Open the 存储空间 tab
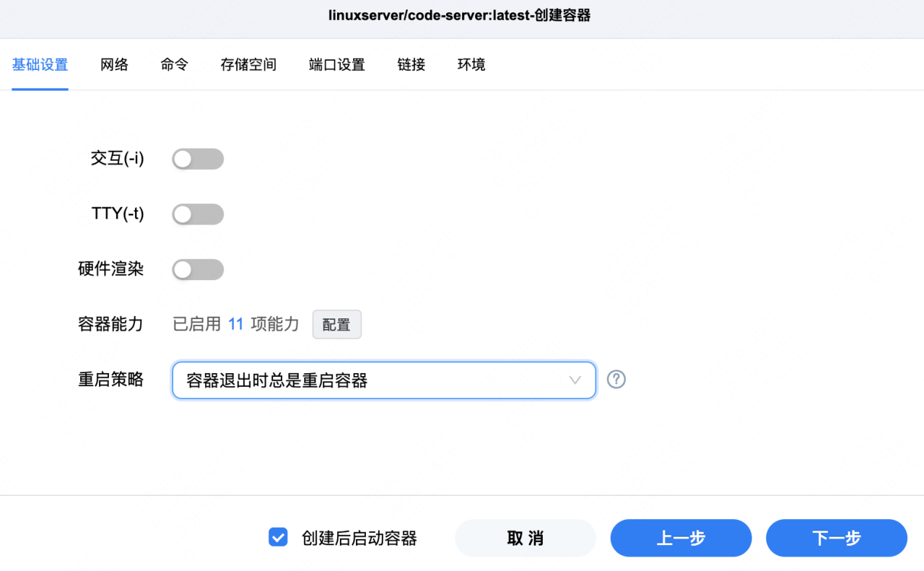Viewport: 924px width, 571px height. click(248, 64)
